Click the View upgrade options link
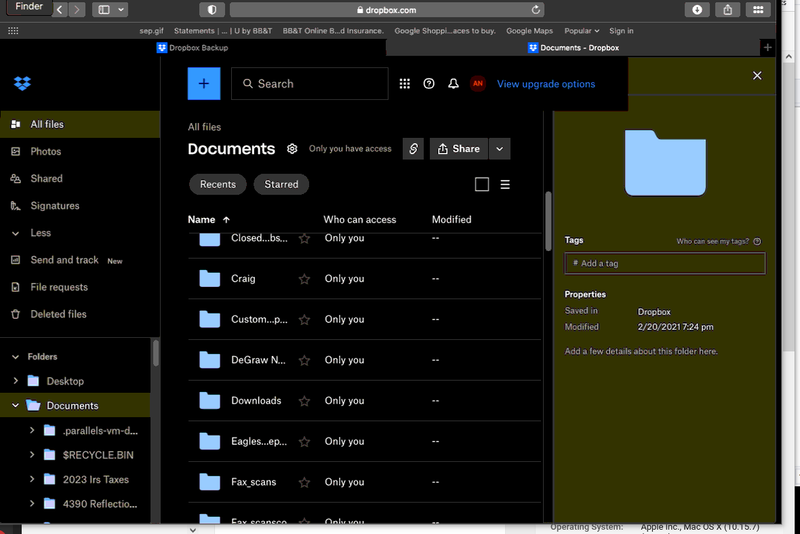800x534 pixels. click(546, 84)
